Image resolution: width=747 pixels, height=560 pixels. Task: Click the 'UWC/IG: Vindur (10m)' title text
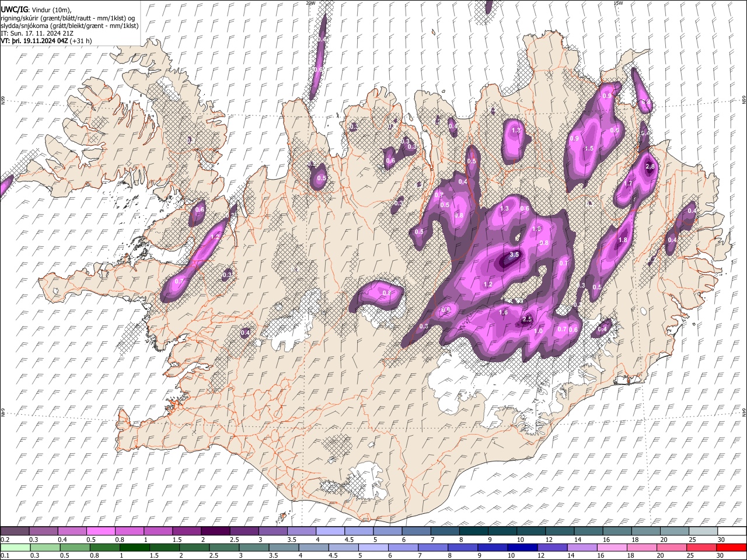coord(36,10)
